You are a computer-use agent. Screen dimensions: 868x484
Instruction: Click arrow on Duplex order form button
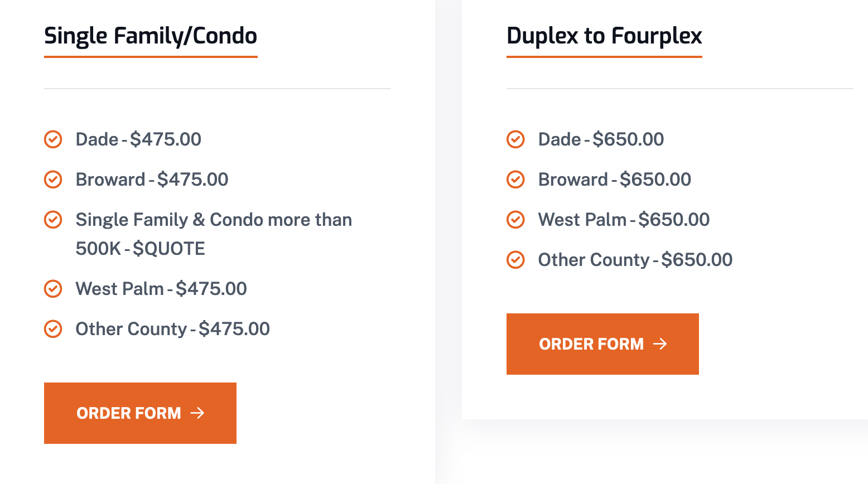point(660,344)
